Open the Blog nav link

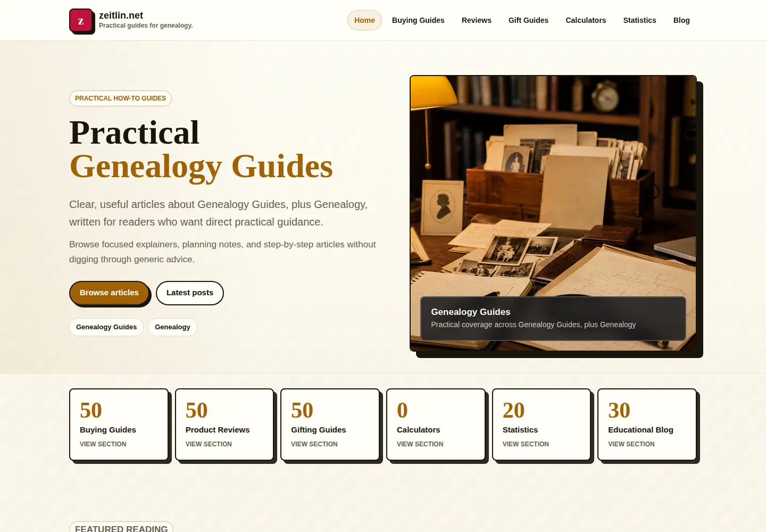click(x=681, y=20)
